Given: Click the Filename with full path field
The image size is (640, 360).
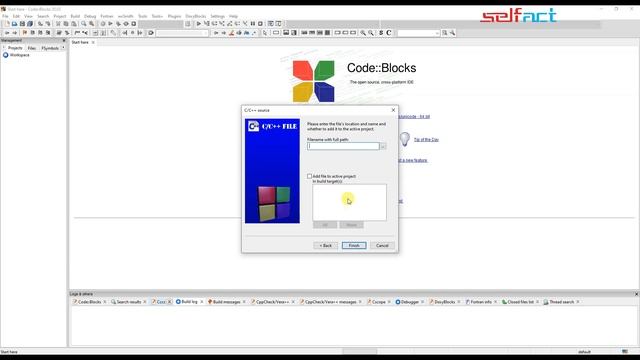Looking at the screenshot, I should [x=343, y=146].
